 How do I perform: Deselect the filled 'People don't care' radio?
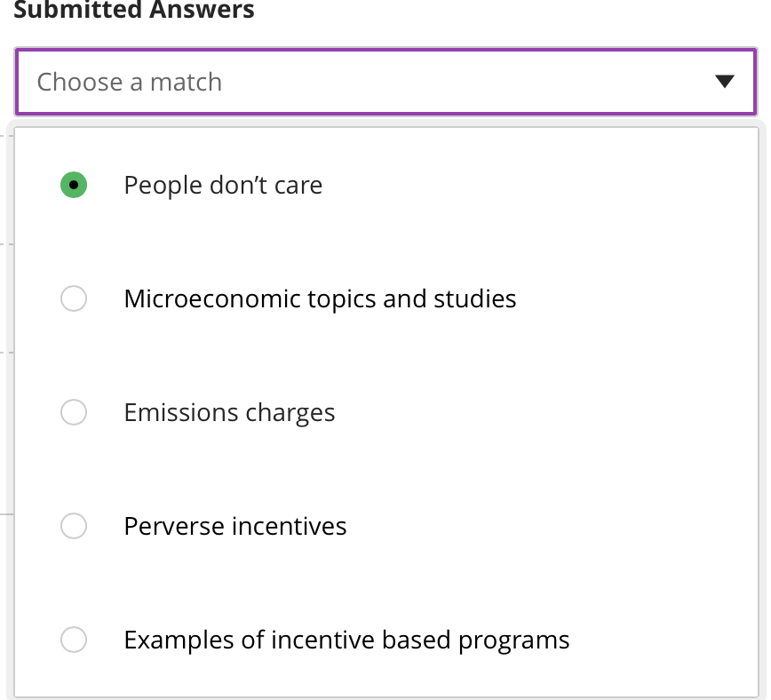(74, 185)
